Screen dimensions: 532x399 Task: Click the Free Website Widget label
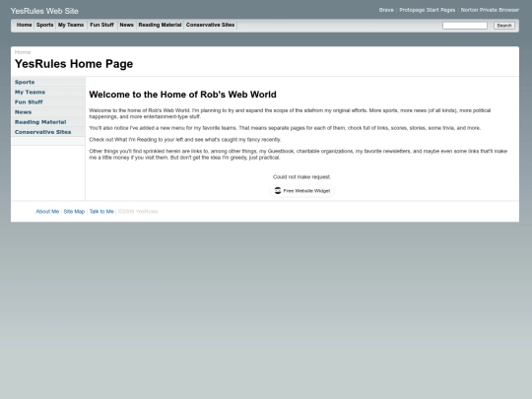tap(306, 191)
